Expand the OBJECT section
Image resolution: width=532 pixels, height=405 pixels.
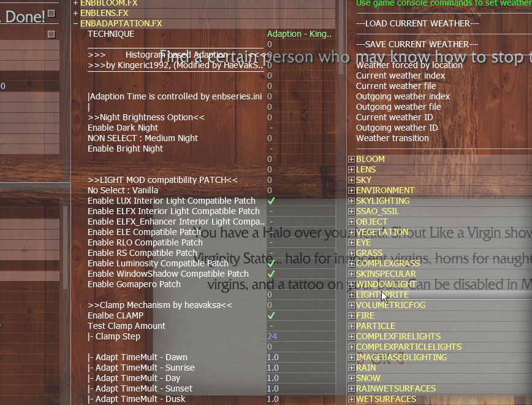pos(352,222)
